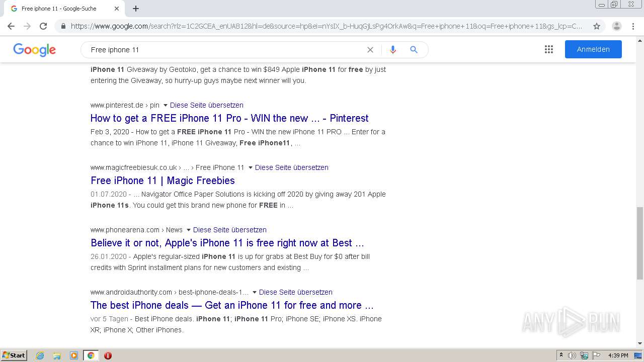The width and height of the screenshot is (644, 362).
Task: Expand the magicfreebiesuk result options arrow
Action: point(251,168)
